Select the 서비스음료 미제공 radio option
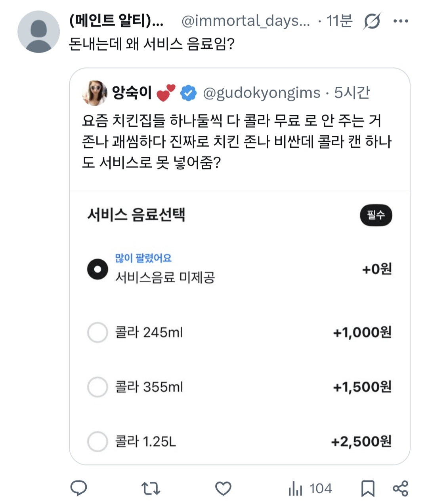Image resolution: width=428 pixels, height=504 pixels. pyautogui.click(x=97, y=269)
